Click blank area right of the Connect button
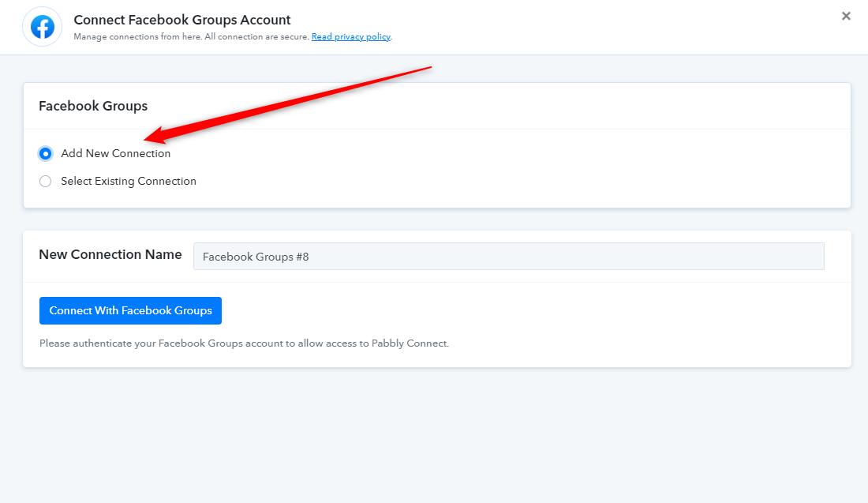The image size is (868, 503). (x=526, y=311)
